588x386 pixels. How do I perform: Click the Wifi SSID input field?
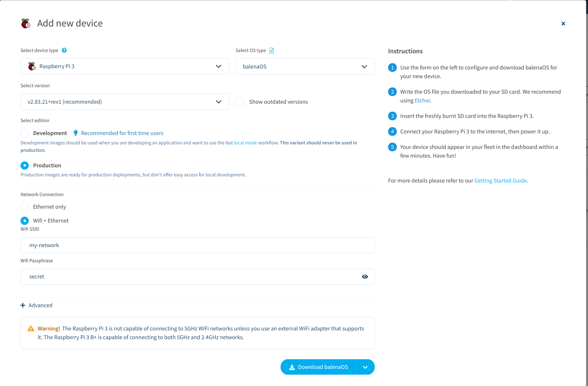(x=197, y=245)
